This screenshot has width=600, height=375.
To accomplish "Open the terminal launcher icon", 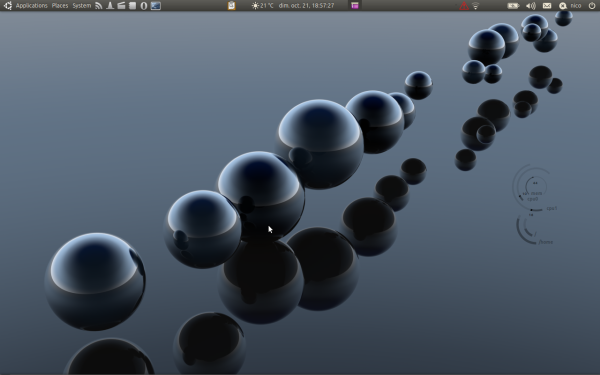I will (x=156, y=6).
